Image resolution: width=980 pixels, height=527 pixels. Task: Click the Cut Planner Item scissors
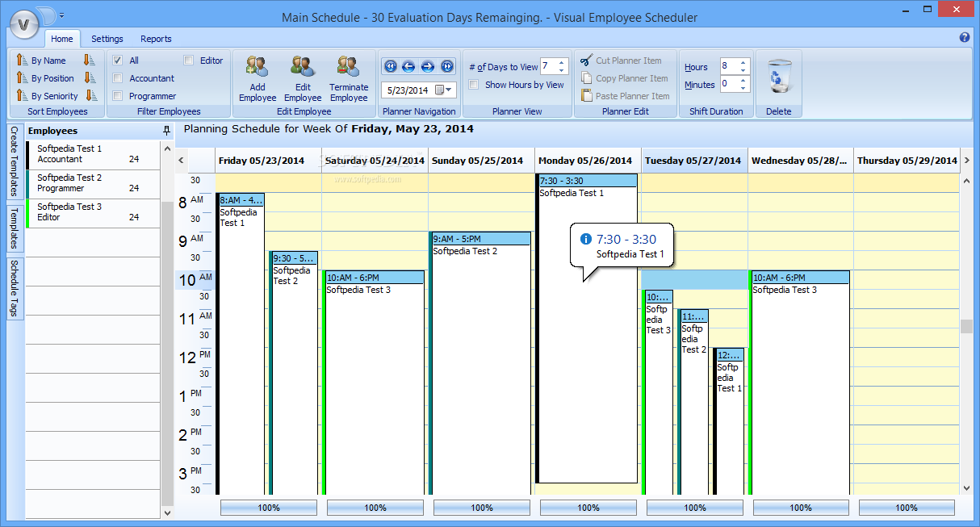tap(587, 61)
